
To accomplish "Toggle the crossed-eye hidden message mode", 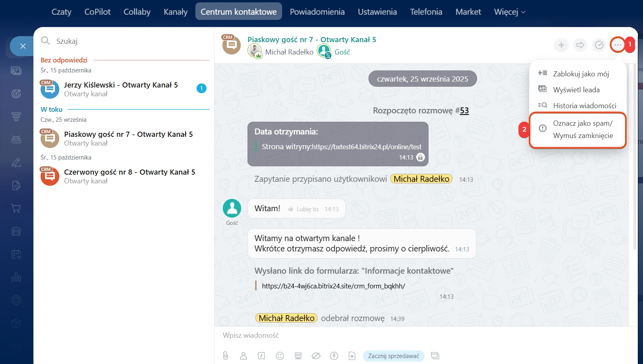I will [316, 356].
